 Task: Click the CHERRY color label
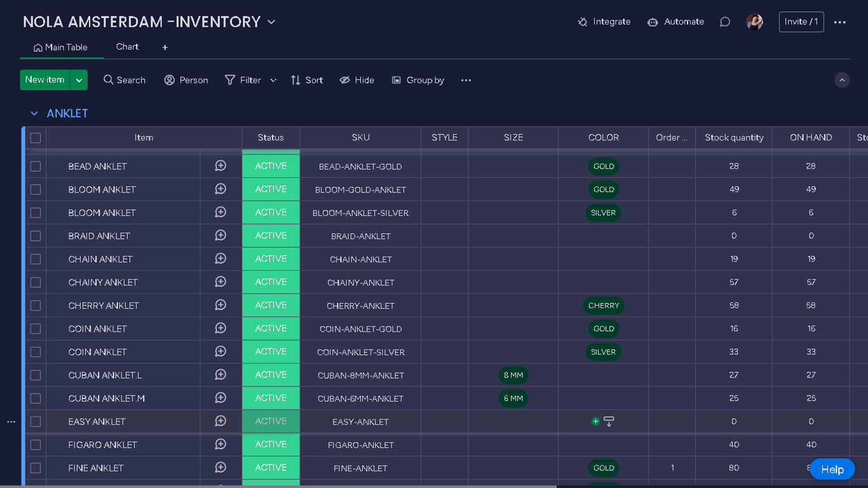604,306
